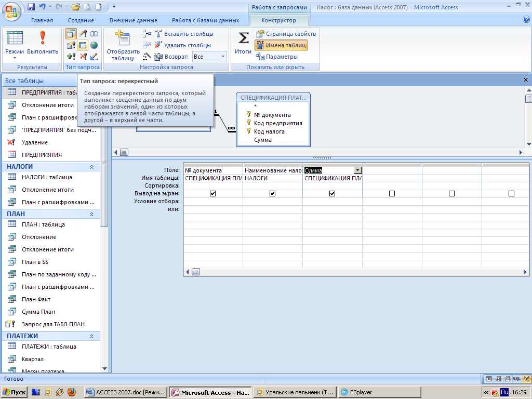
Task: Choose the Append query icon
Action: coord(71,56)
